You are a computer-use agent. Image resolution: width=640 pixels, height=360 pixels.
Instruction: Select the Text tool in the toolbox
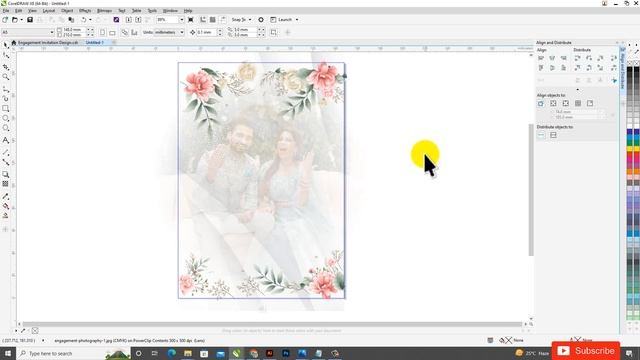click(5, 140)
